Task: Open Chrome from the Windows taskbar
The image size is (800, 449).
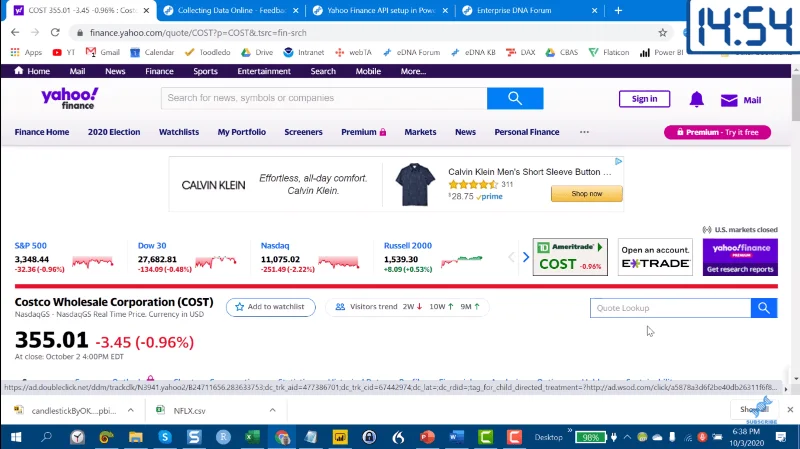Action: [282, 437]
